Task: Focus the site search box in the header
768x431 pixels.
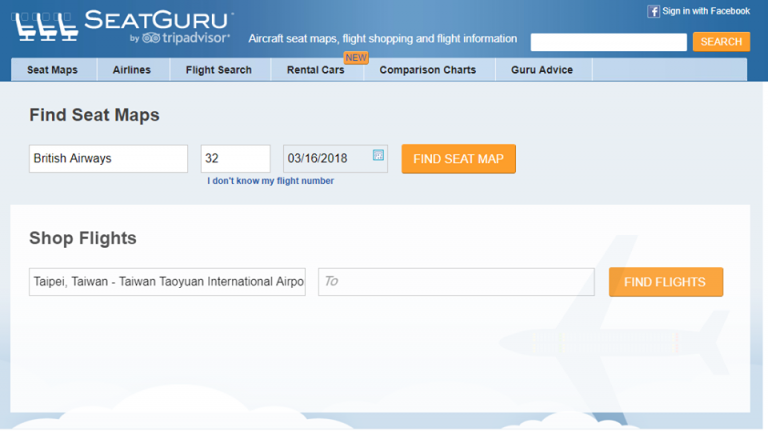Action: (608, 42)
